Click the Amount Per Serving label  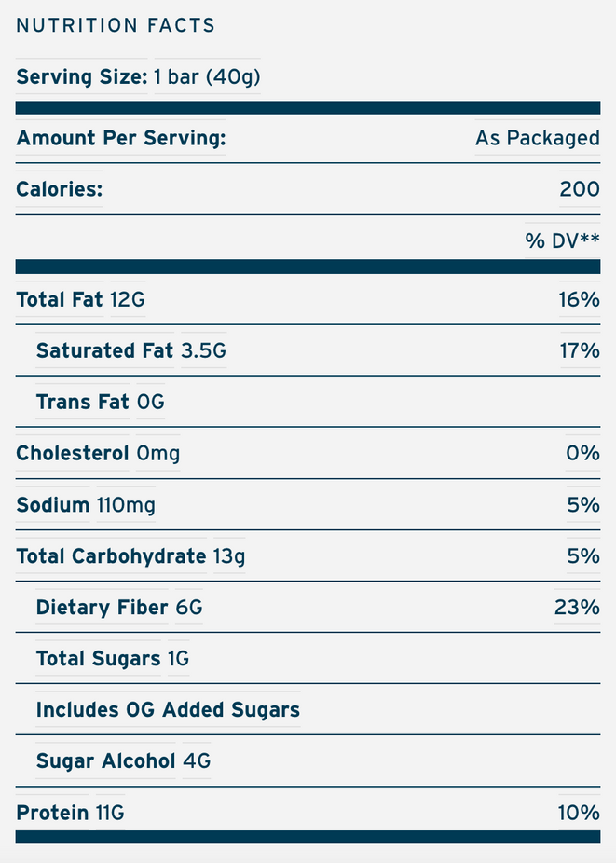[x=121, y=138]
